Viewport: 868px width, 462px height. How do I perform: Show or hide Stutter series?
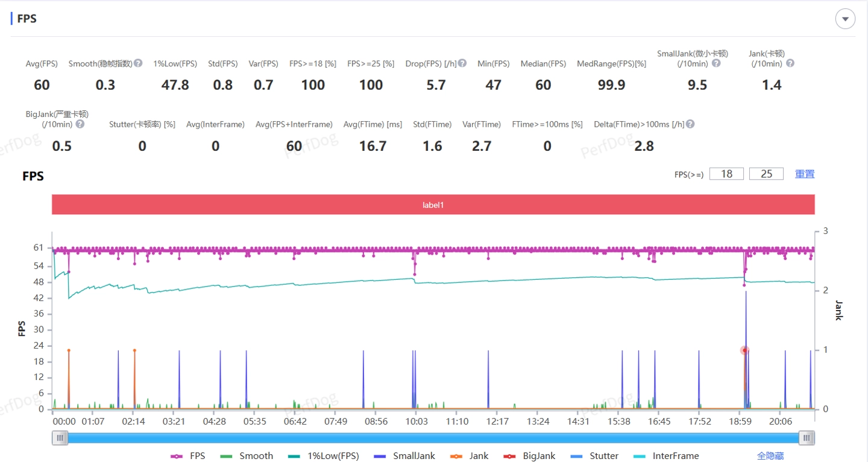point(595,456)
